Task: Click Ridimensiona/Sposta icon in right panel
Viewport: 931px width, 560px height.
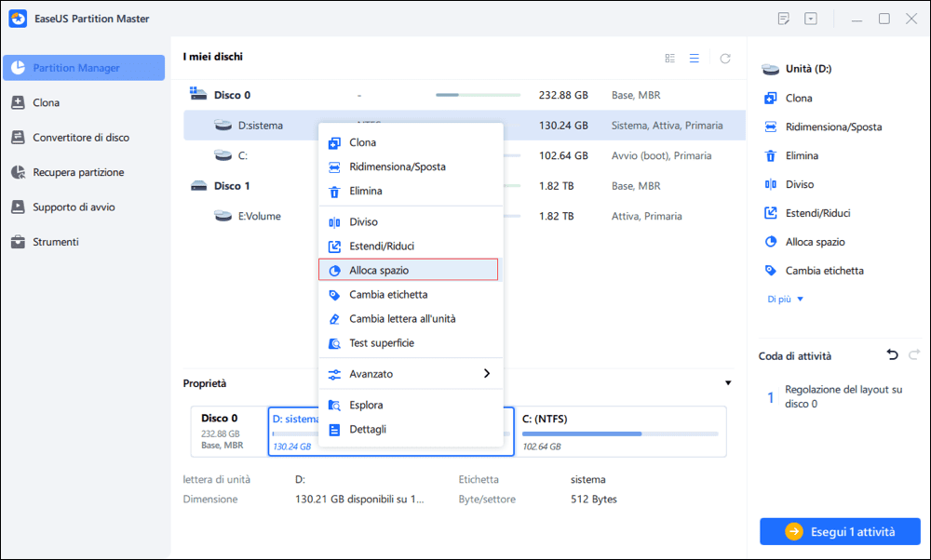Action: point(771,127)
